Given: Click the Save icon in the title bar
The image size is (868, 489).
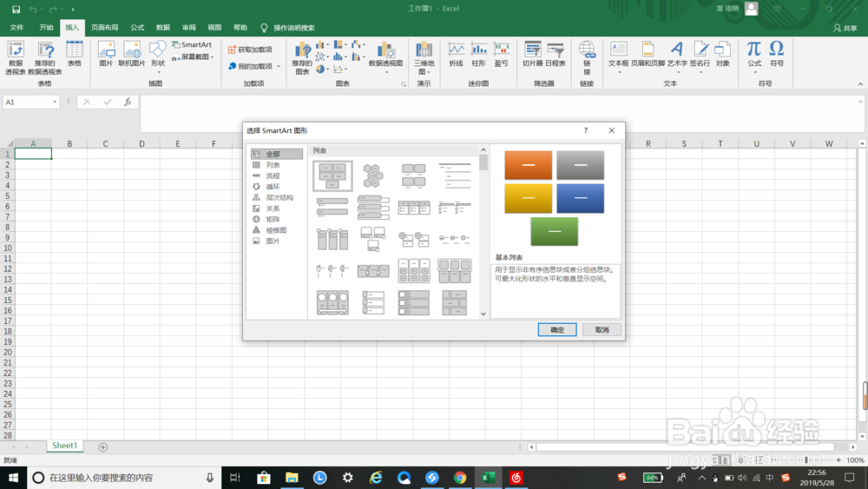Looking at the screenshot, I should pos(16,9).
